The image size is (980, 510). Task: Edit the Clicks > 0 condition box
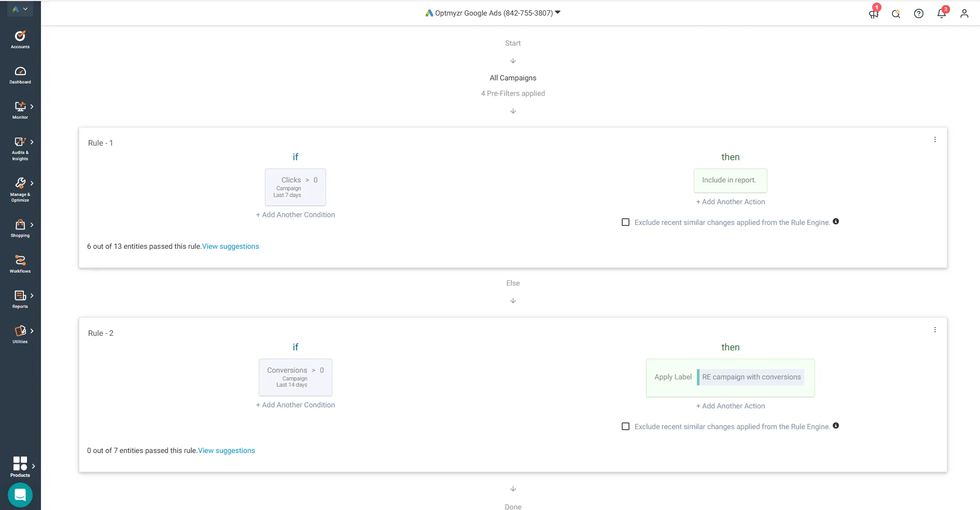click(x=295, y=187)
